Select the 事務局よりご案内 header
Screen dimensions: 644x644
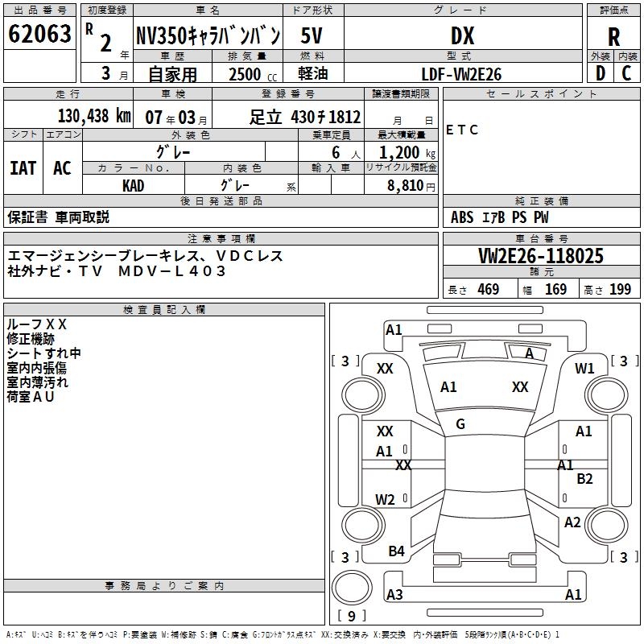(164, 586)
